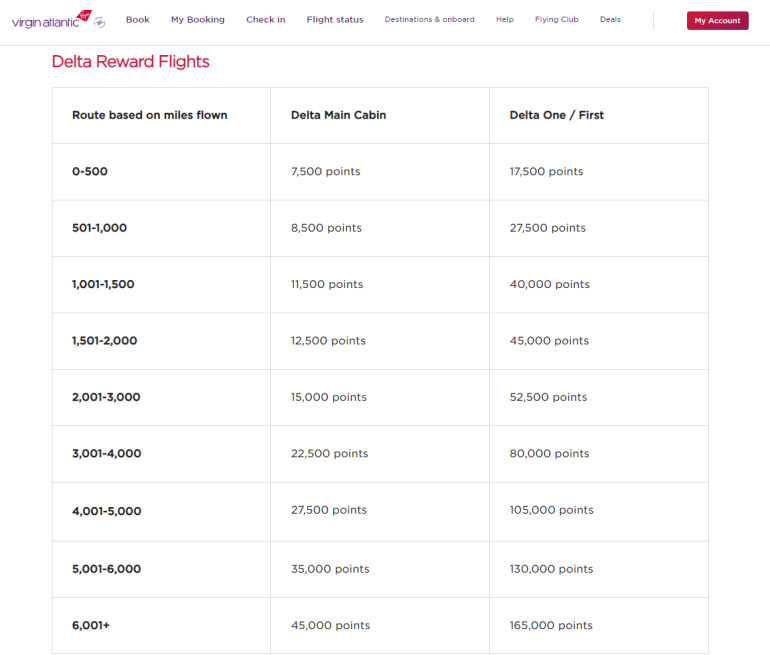Open the Flying Club section
This screenshot has height=655, width=770.
[x=556, y=20]
